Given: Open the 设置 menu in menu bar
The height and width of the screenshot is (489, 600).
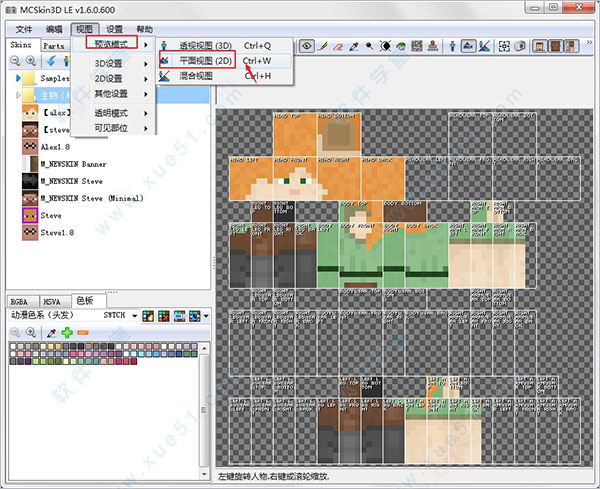Looking at the screenshot, I should 115,30.
